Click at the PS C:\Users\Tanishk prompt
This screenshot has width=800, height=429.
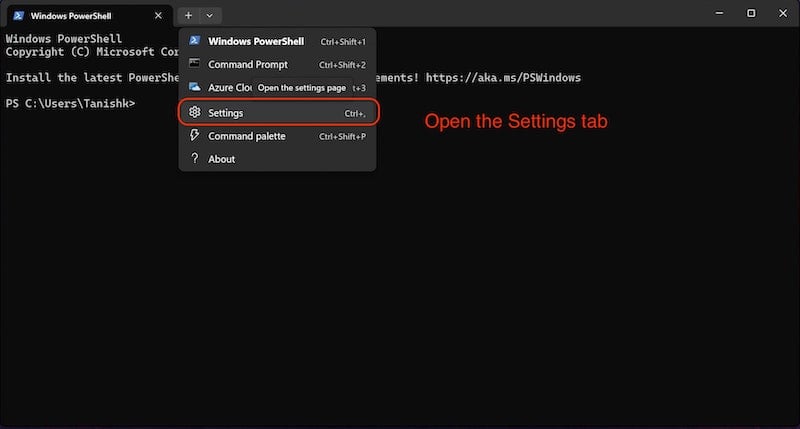[x=70, y=104]
